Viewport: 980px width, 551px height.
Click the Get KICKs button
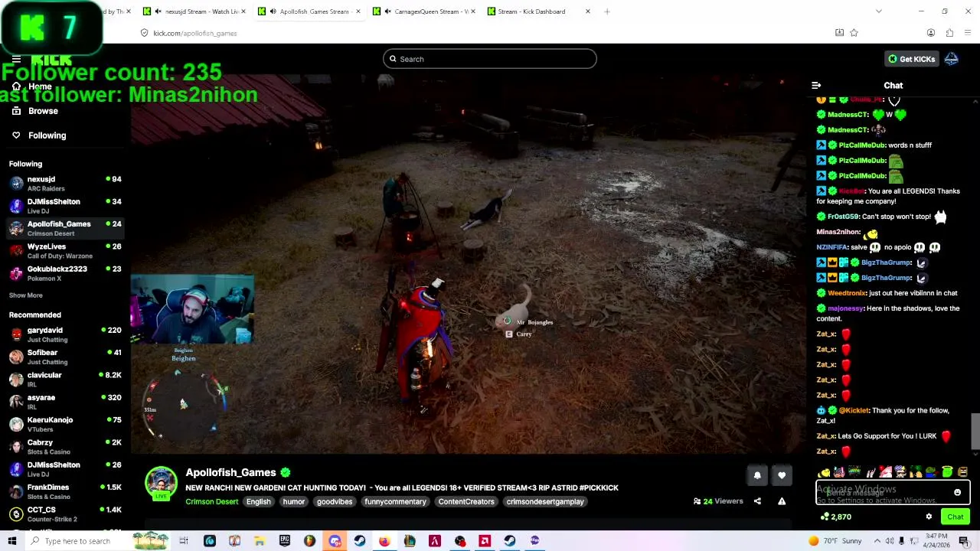[x=911, y=59]
